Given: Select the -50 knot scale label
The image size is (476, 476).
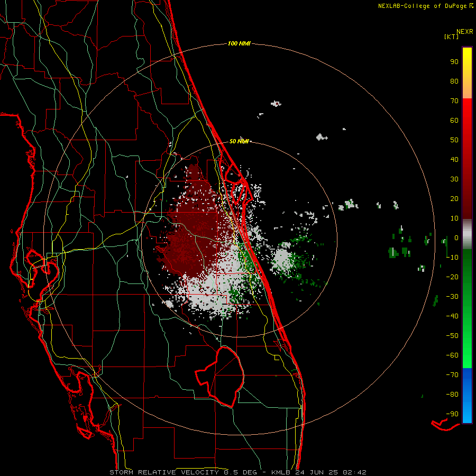Looking at the screenshot, I should 452,335.
